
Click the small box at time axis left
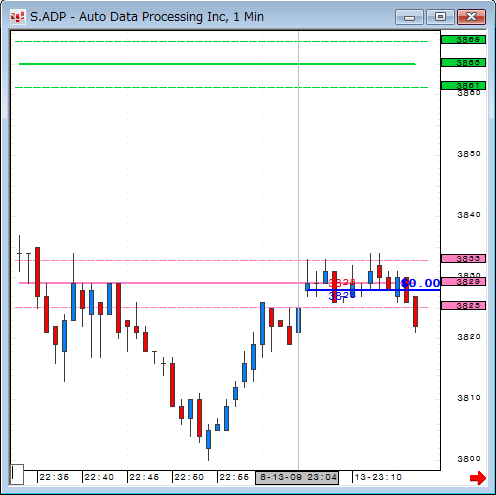(x=17, y=474)
